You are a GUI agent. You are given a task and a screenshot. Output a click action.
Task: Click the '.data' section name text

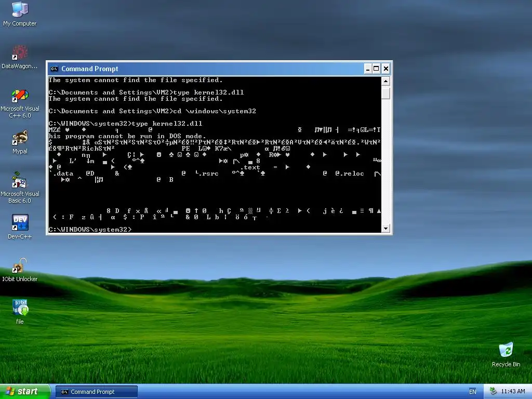63,174
